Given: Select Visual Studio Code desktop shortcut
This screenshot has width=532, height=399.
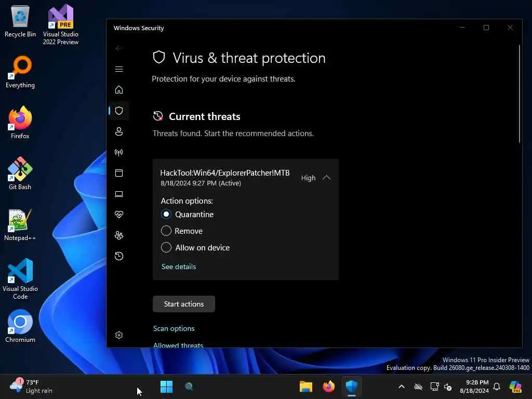Looking at the screenshot, I should coord(20,279).
